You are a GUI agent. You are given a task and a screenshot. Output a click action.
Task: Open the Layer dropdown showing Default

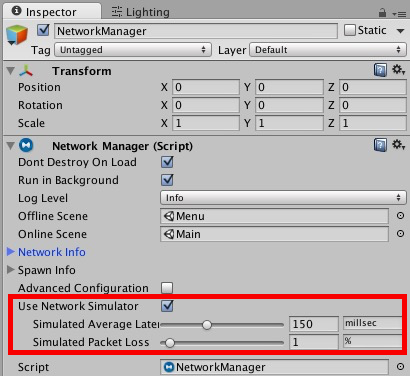click(328, 50)
